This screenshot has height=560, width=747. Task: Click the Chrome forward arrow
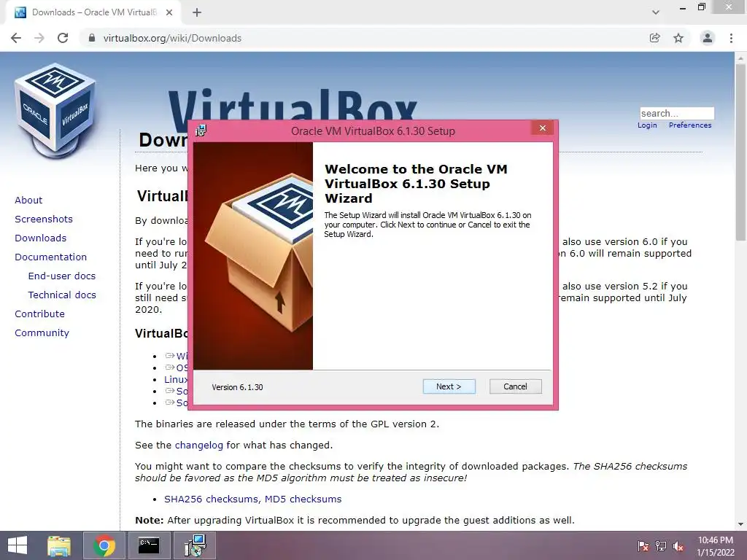[x=39, y=38]
